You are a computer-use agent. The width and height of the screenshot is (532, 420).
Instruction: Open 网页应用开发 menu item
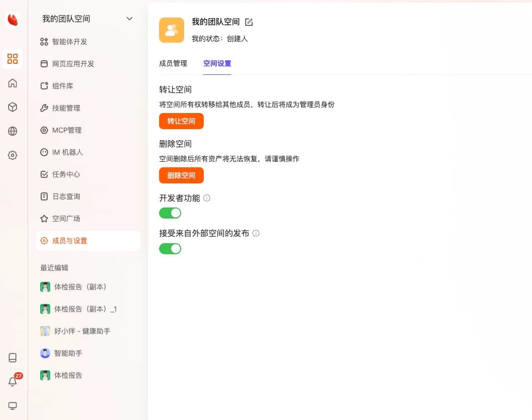[88, 64]
